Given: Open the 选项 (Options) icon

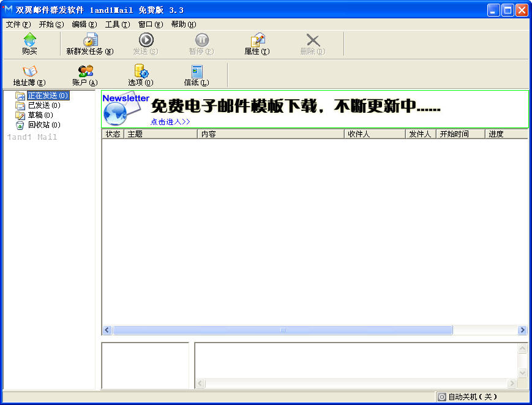Looking at the screenshot, I should tap(140, 74).
